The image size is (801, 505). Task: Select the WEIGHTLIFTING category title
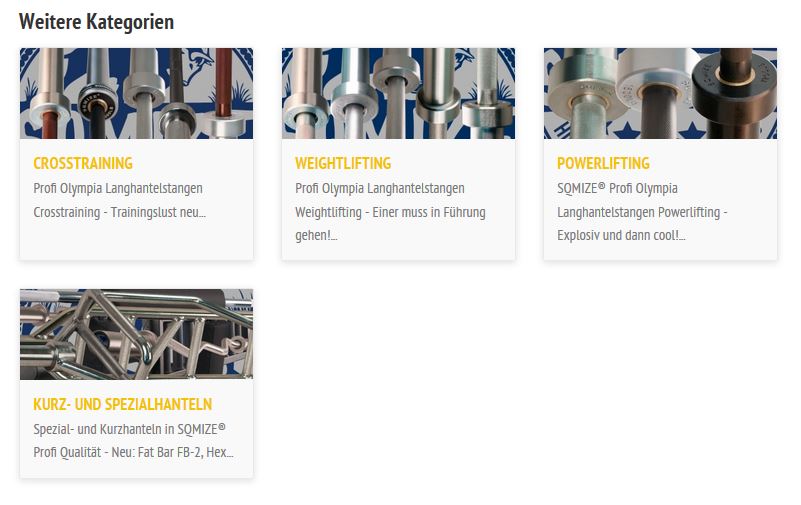pyautogui.click(x=343, y=163)
